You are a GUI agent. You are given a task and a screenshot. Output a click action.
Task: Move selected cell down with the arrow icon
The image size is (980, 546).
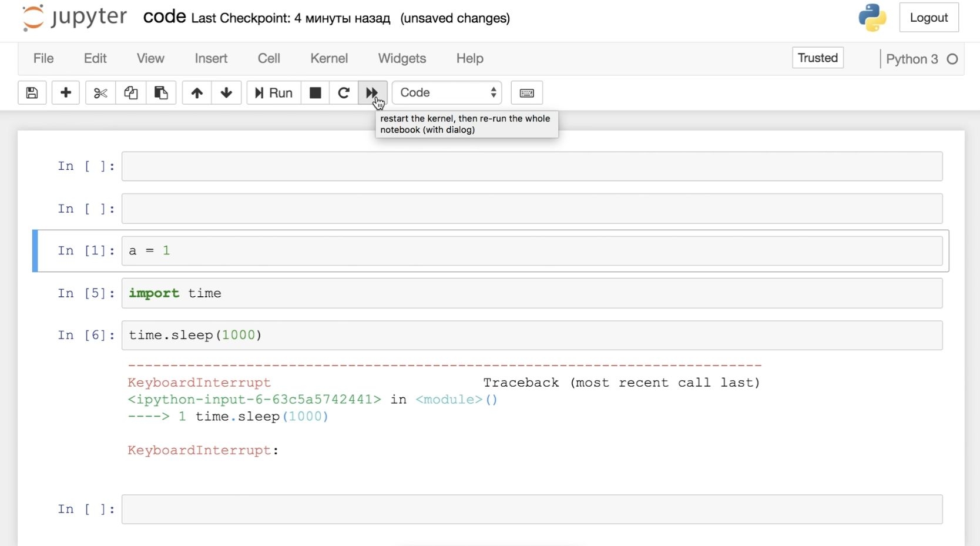pyautogui.click(x=226, y=93)
